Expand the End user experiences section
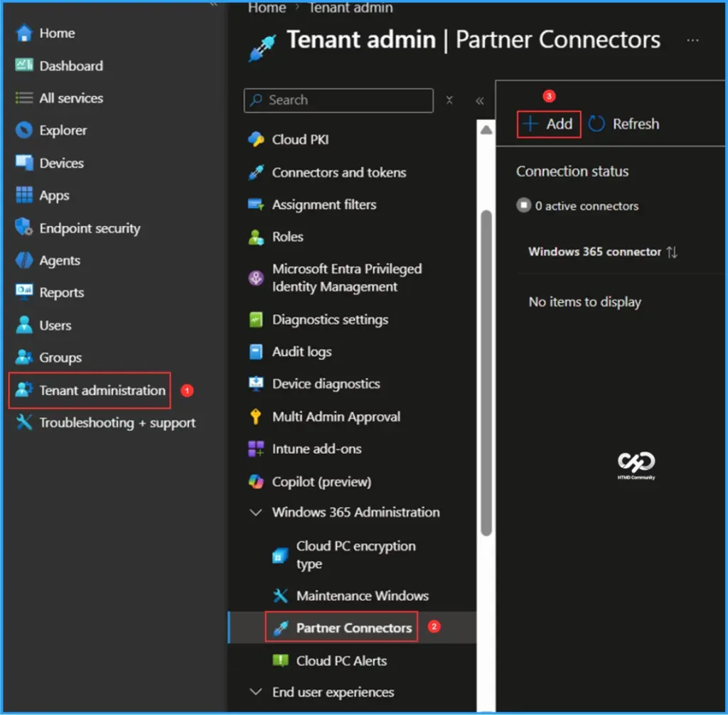The height and width of the screenshot is (715, 728). (257, 692)
